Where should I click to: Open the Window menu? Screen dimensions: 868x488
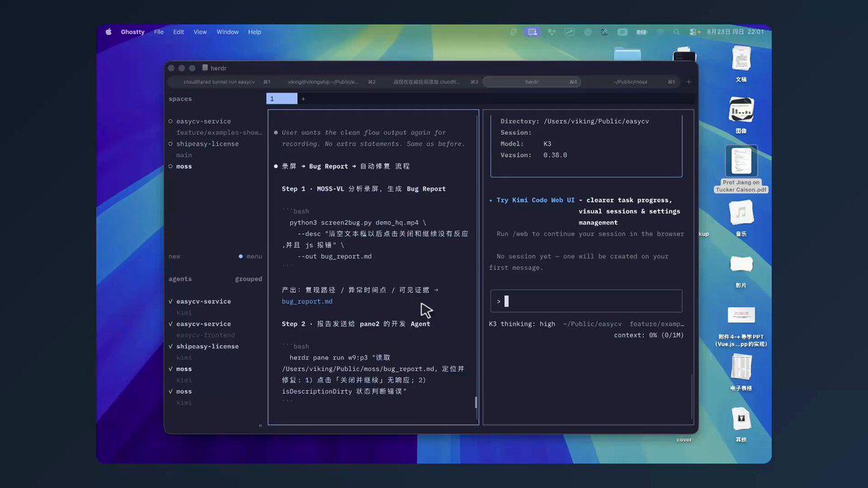(x=227, y=32)
